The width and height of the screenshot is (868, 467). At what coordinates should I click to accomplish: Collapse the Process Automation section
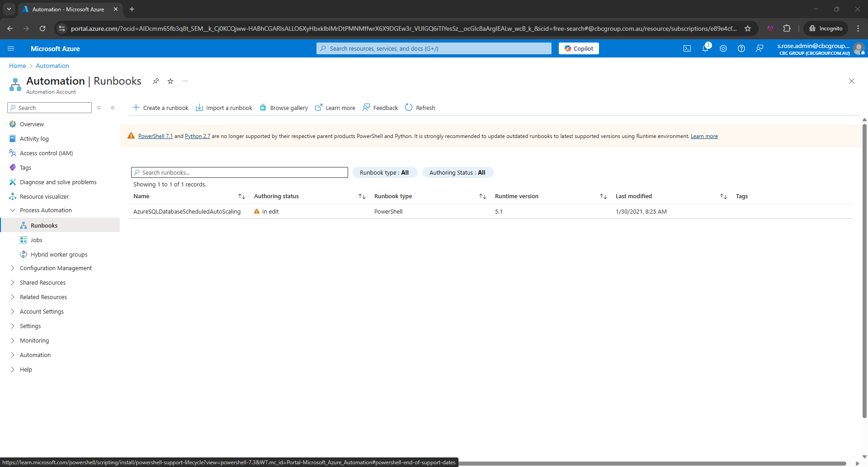(13, 210)
